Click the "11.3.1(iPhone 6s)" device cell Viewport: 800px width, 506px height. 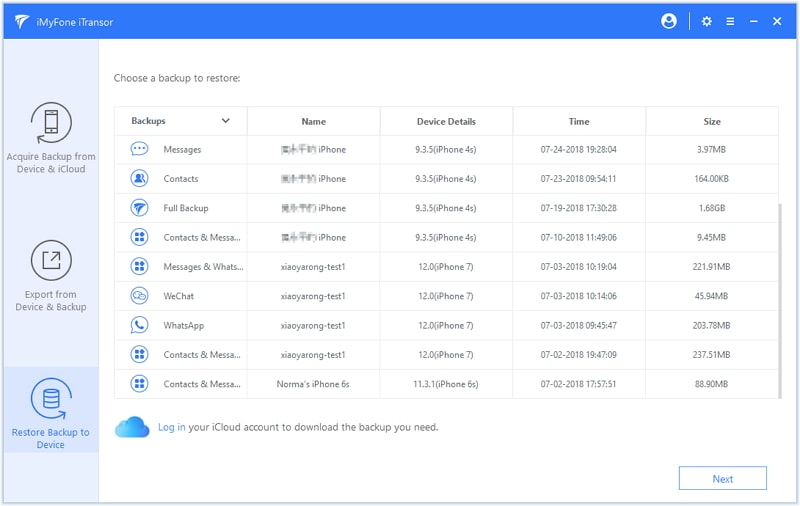pyautogui.click(x=446, y=384)
